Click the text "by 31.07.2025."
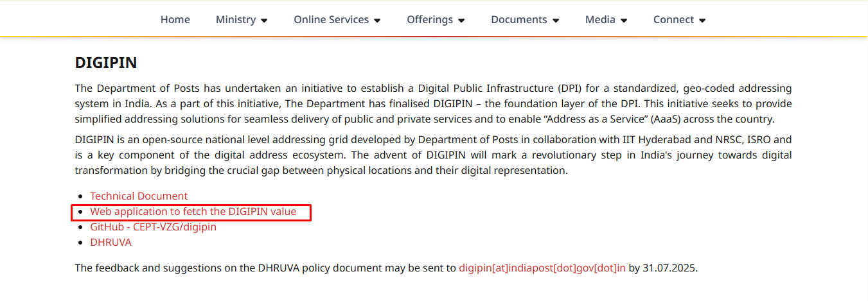 coord(663,268)
